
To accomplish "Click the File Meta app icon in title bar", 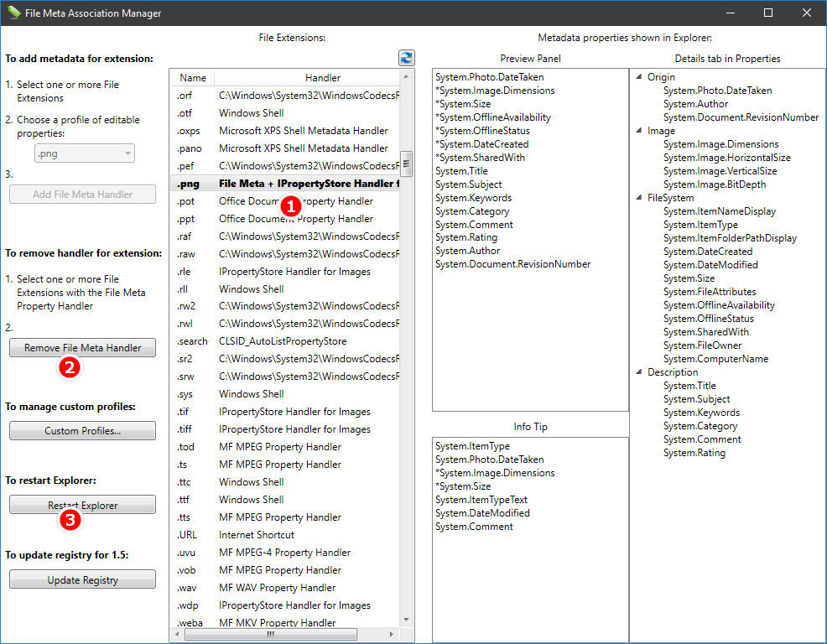I will (13, 12).
